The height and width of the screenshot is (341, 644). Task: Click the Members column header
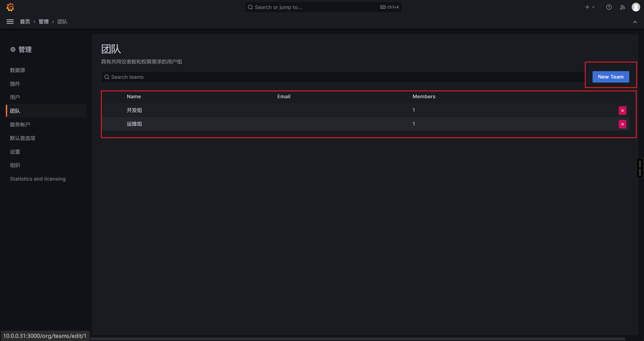tap(424, 96)
